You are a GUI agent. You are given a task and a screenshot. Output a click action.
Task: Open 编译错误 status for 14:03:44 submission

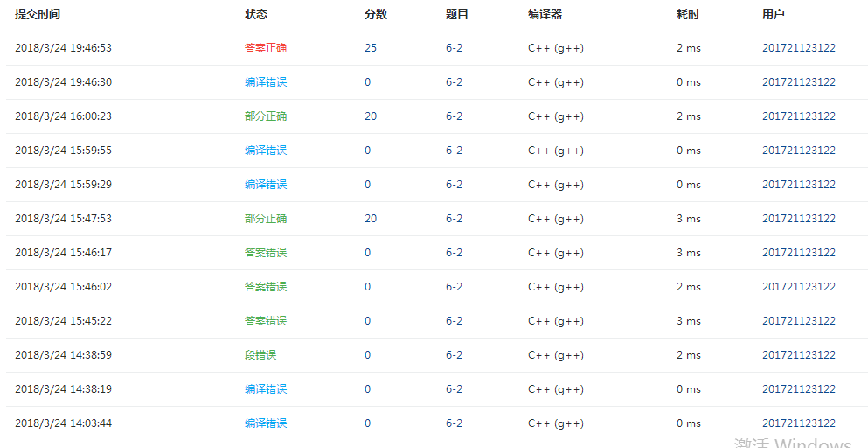pyautogui.click(x=266, y=423)
